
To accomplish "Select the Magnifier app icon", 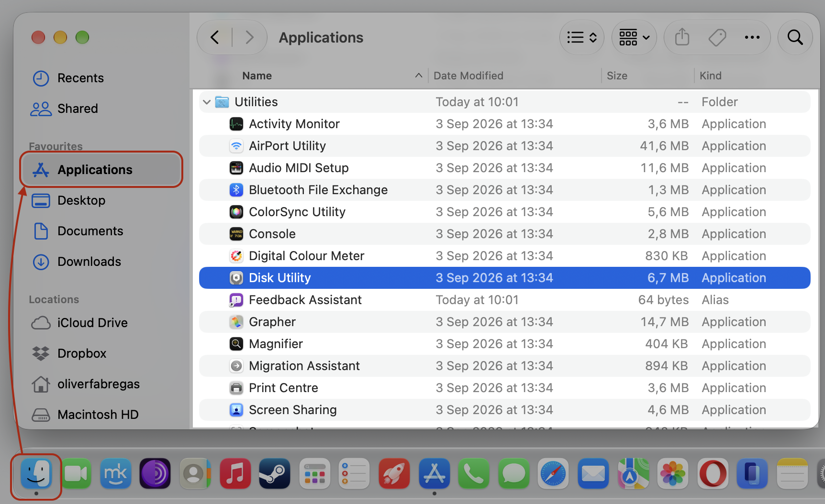I will [x=236, y=344].
